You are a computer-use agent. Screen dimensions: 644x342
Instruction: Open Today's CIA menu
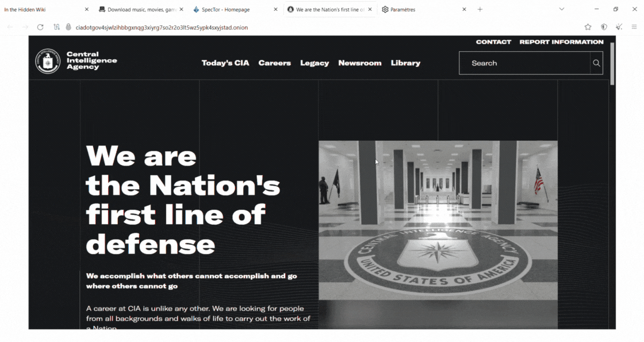(225, 63)
